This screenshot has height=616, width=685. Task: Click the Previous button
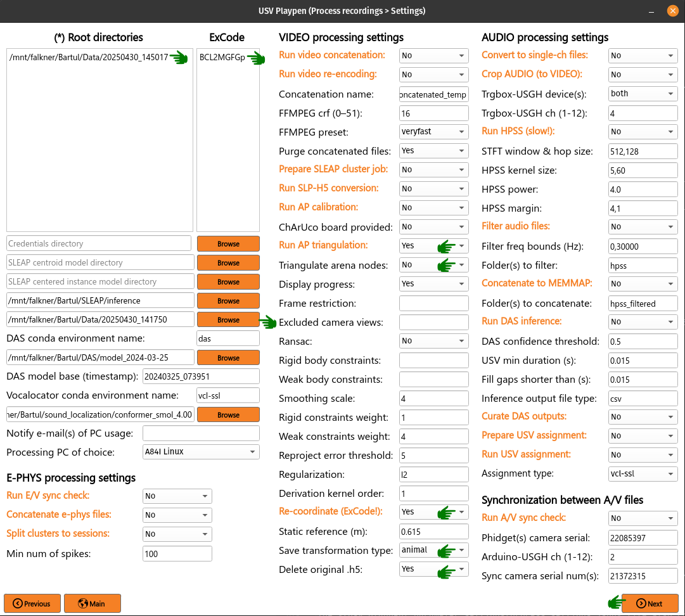pos(32,603)
